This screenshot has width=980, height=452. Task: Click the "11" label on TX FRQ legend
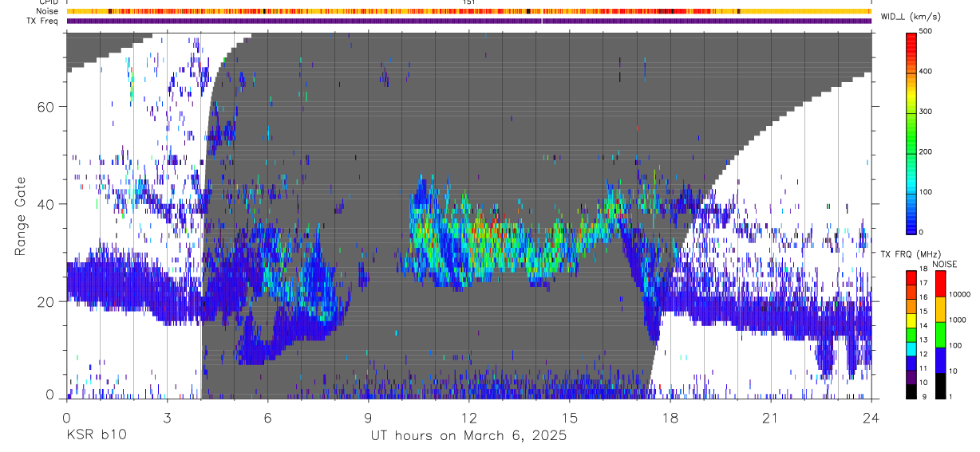click(923, 370)
